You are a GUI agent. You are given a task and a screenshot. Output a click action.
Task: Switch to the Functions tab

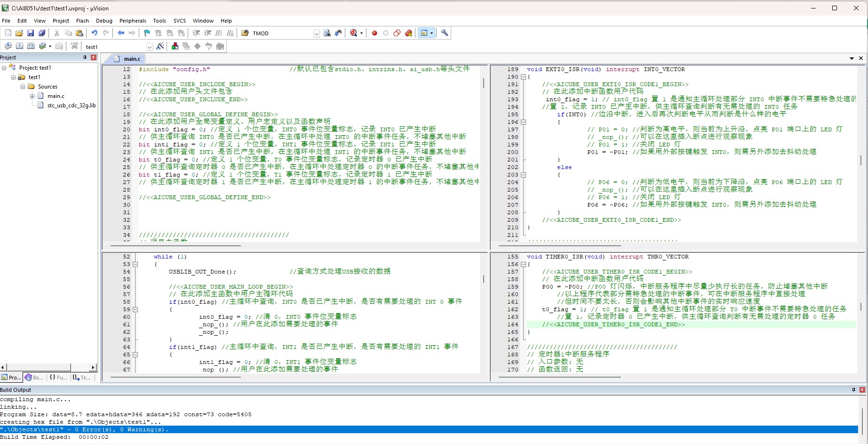[x=58, y=377]
